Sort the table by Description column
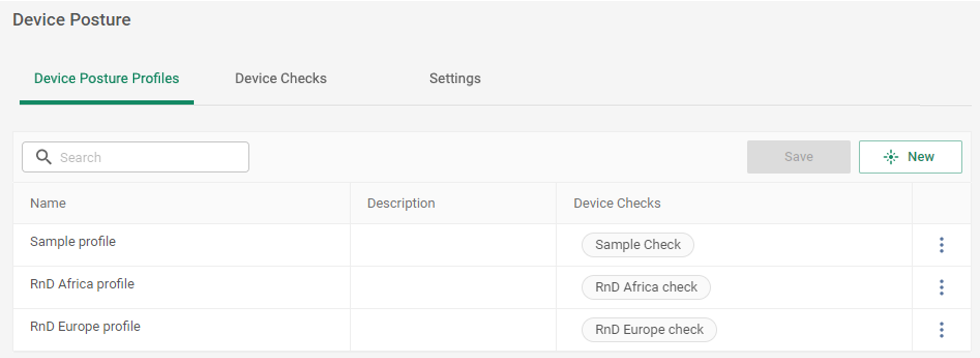Screen dimensions: 980x358 (x=401, y=203)
